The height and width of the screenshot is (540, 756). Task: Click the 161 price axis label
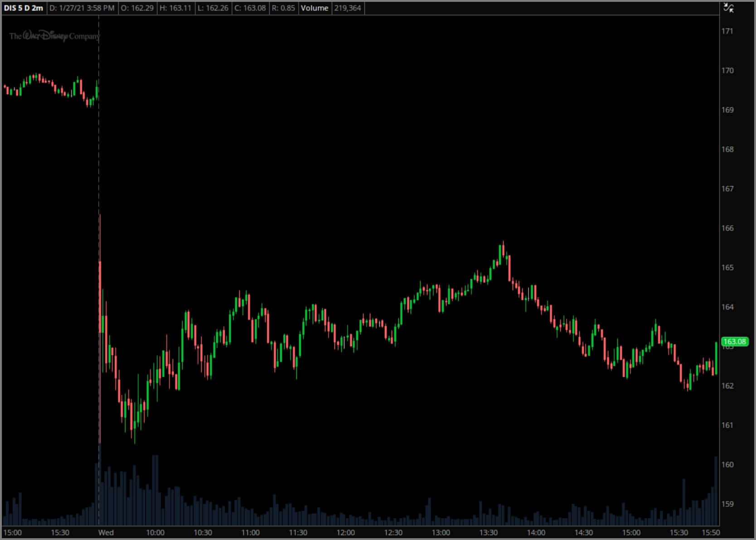point(727,425)
